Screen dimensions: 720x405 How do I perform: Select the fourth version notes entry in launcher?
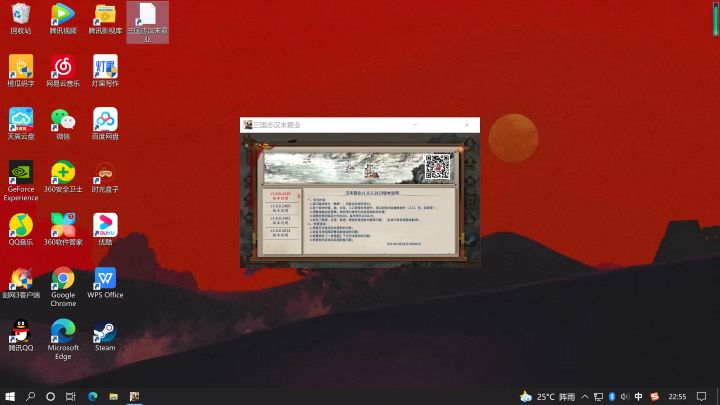click(x=281, y=233)
